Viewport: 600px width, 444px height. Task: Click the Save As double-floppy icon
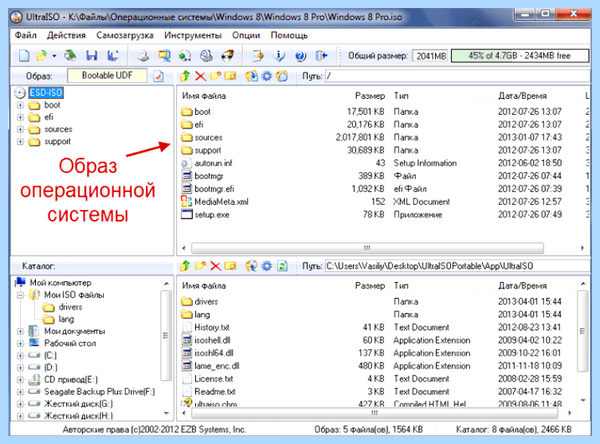(112, 56)
